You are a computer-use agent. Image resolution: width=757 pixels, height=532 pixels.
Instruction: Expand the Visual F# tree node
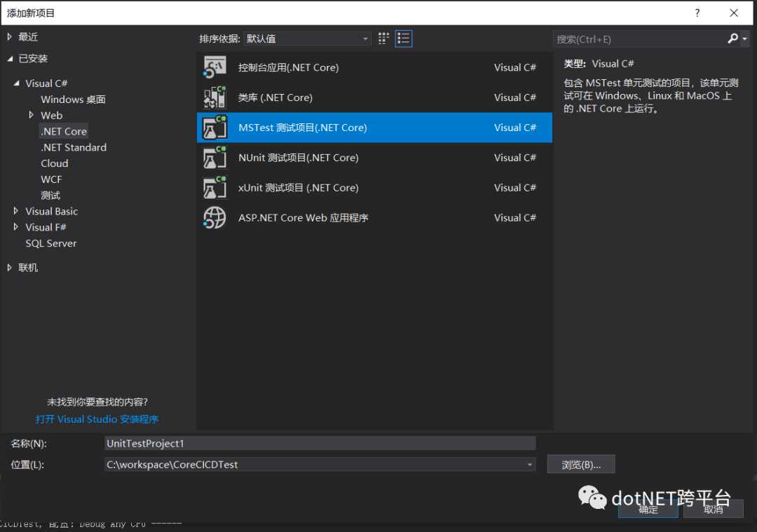coord(16,227)
